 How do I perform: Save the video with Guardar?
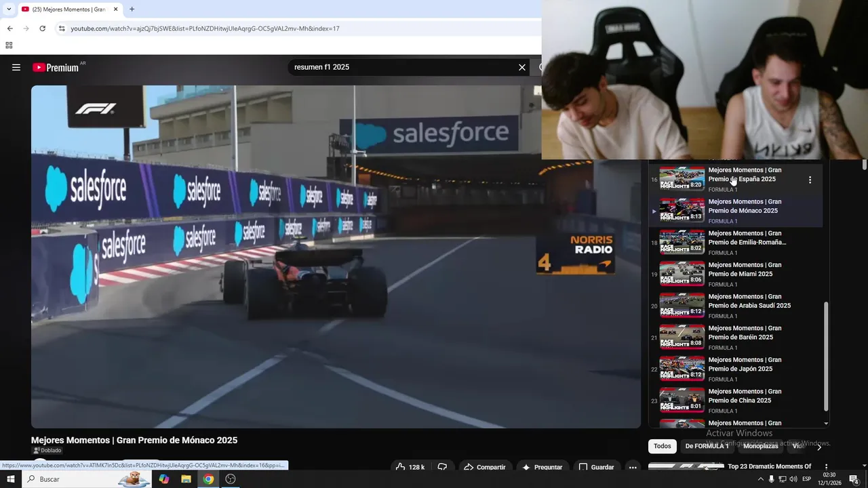pos(596,467)
